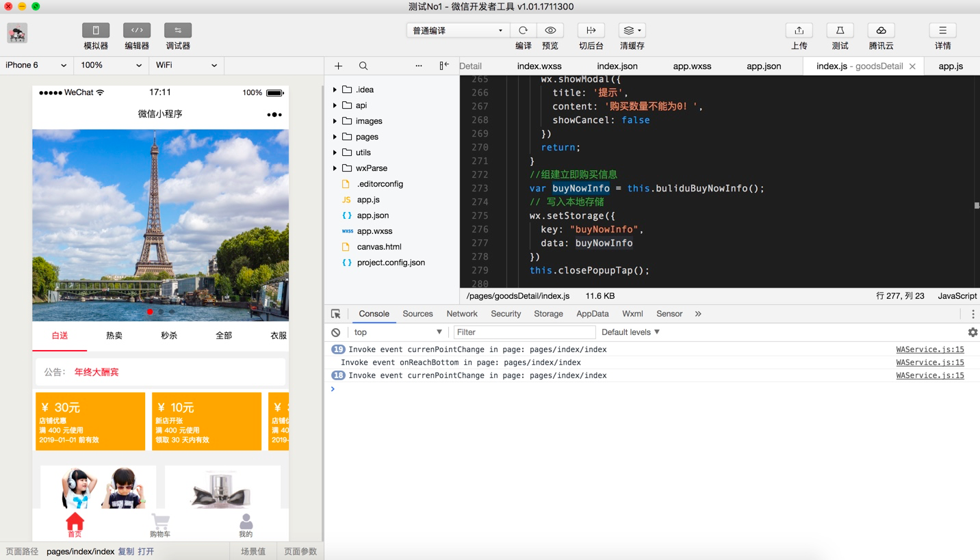
Task: Switch to app.json editor tab
Action: pyautogui.click(x=764, y=66)
